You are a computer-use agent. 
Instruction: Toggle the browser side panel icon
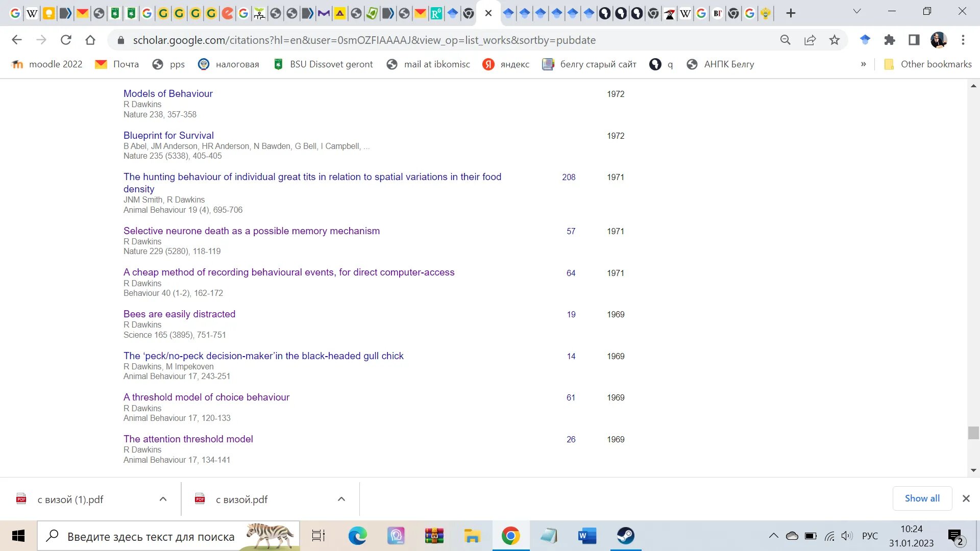click(914, 40)
